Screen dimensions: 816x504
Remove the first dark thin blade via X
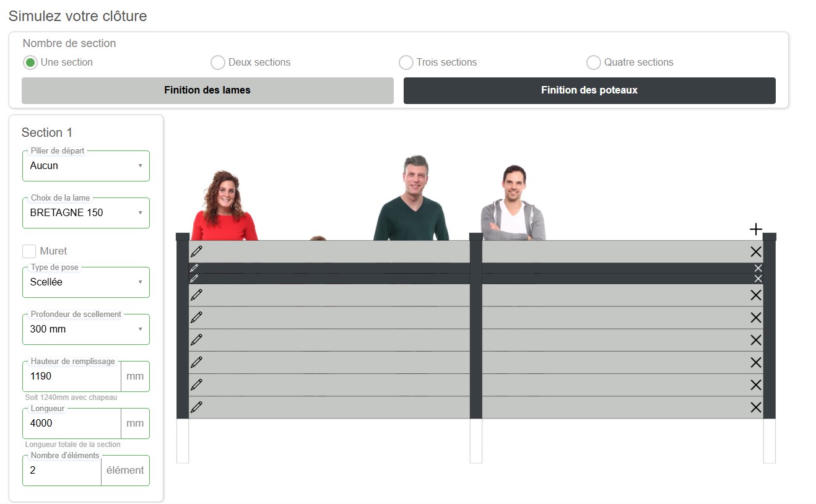pos(758,268)
